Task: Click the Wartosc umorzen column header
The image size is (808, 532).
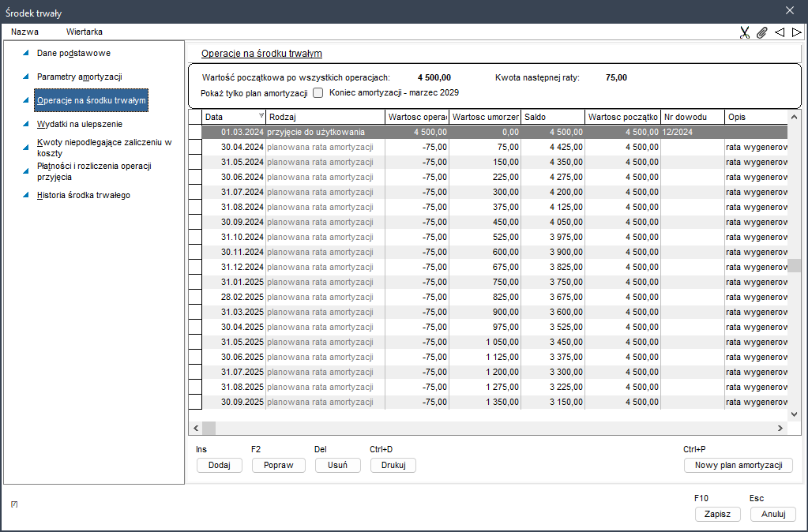Action: click(485, 117)
